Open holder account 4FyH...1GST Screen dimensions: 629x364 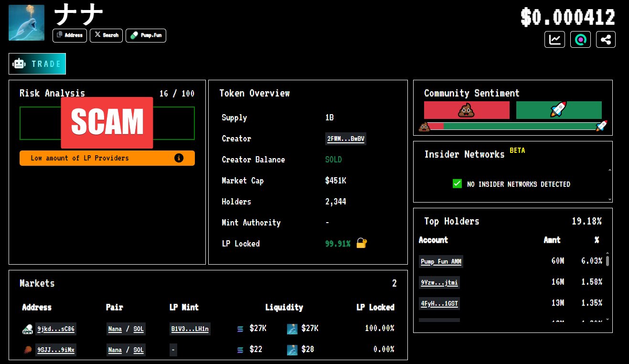439,303
